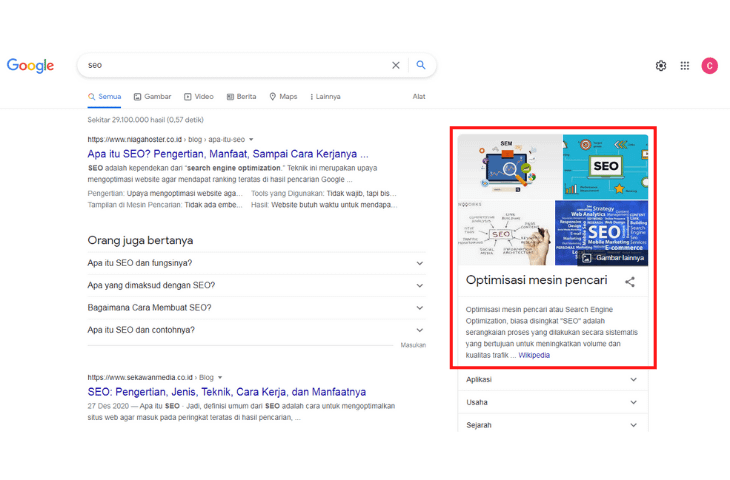Click the teal SEO monitor thumbnail
The width and height of the screenshot is (730, 480).
point(606,167)
